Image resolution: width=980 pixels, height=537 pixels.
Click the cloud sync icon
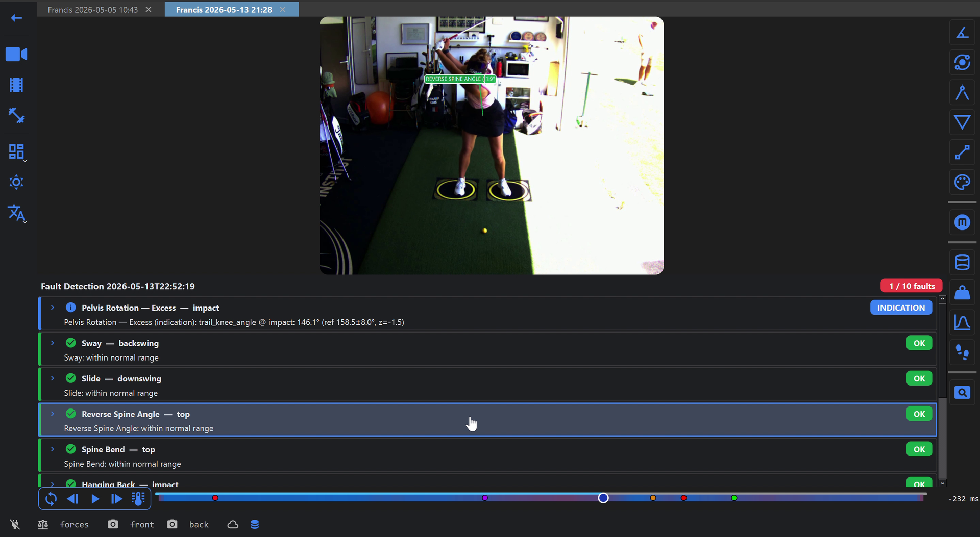click(233, 524)
